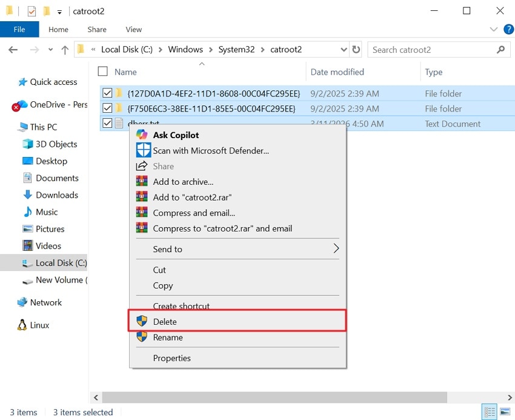Open Properties from the context menu
This screenshot has height=420, width=515.
pyautogui.click(x=171, y=358)
